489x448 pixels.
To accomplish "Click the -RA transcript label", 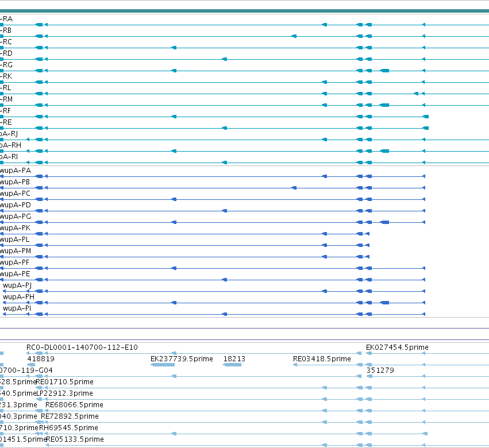I will (6, 19).
